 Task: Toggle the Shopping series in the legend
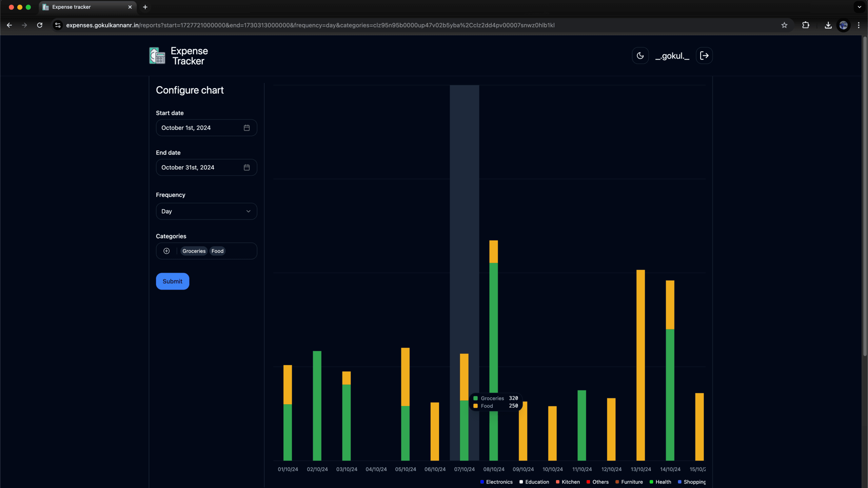692,482
